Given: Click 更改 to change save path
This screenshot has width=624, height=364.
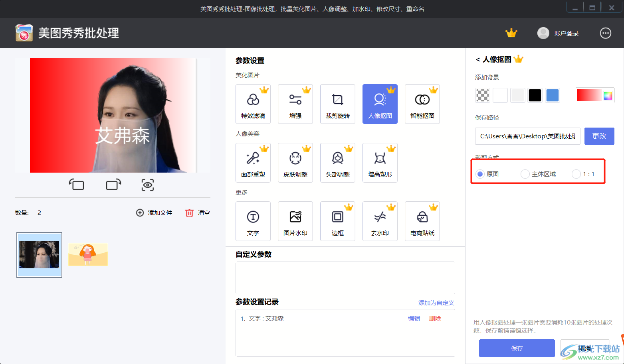Looking at the screenshot, I should pyautogui.click(x=599, y=136).
